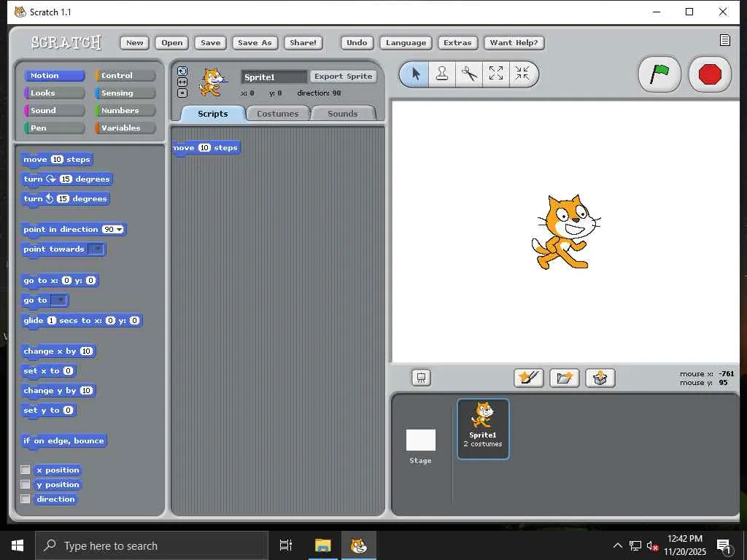Select the Pen block category
The height and width of the screenshot is (560, 747).
(x=54, y=128)
